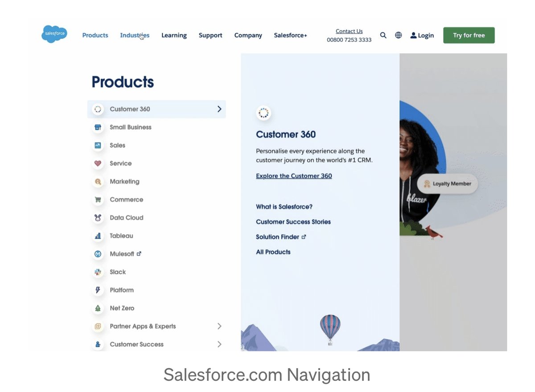Click the Platform lightning bolt icon
The height and width of the screenshot is (392, 535).
pyautogui.click(x=98, y=290)
